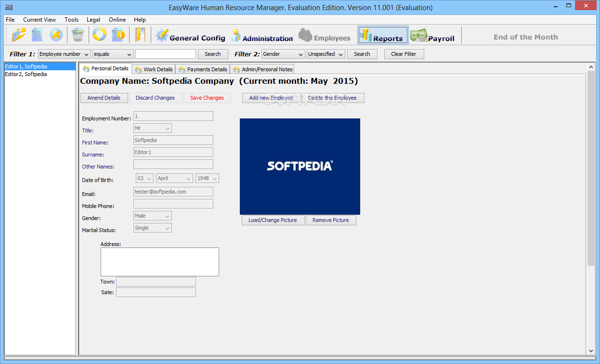Screen dimensions: 600x364
Task: Click the document info toolbar icon
Action: 118,35
